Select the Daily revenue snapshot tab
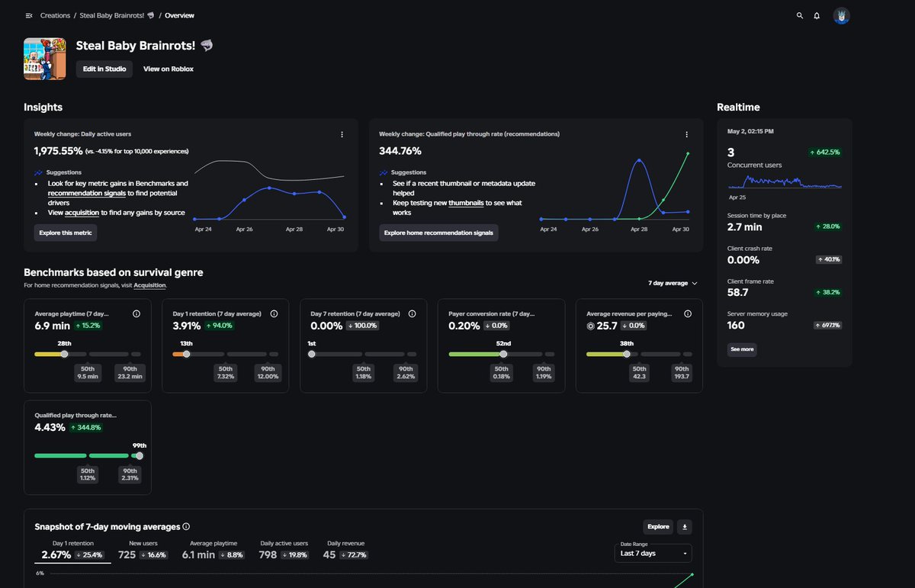 point(345,551)
